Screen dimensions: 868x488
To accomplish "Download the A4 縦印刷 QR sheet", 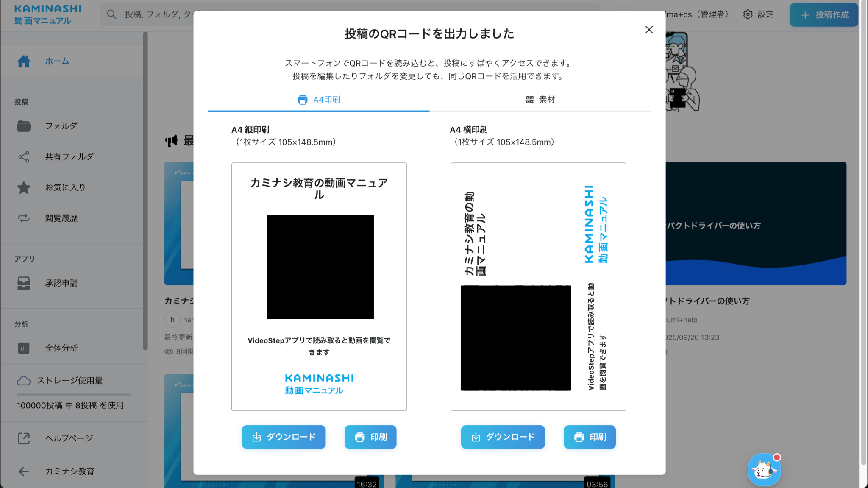I will [284, 437].
